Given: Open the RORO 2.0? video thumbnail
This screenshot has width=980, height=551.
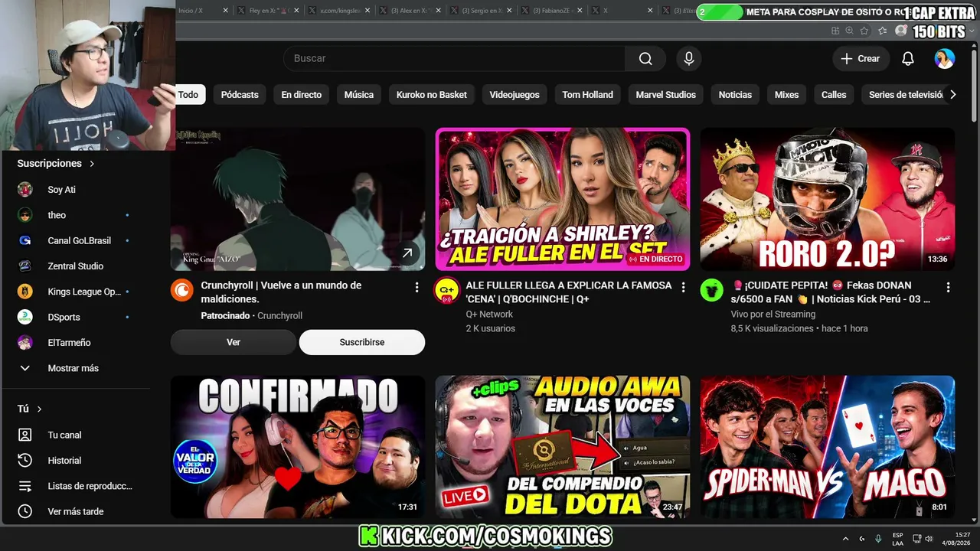Looking at the screenshot, I should click(828, 199).
